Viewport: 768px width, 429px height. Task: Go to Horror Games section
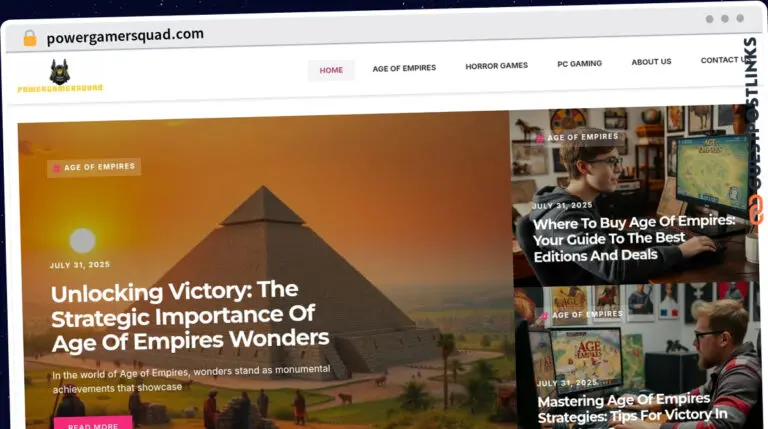[x=497, y=66]
